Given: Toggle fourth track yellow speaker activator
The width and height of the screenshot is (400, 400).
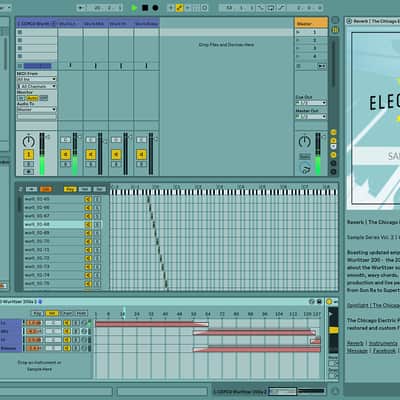Looking at the screenshot, I should 116,155.
